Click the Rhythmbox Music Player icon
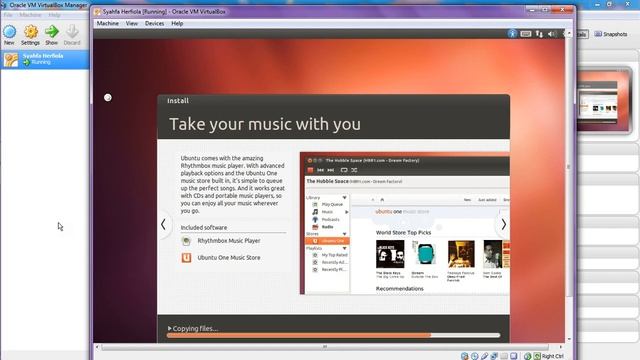This screenshot has height=360, width=640. 186,241
